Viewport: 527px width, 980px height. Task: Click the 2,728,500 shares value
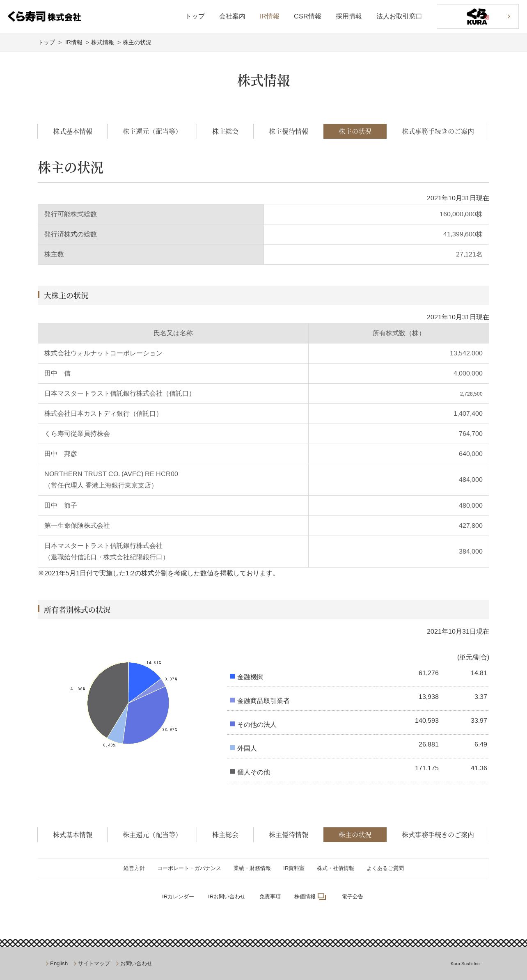click(x=471, y=394)
